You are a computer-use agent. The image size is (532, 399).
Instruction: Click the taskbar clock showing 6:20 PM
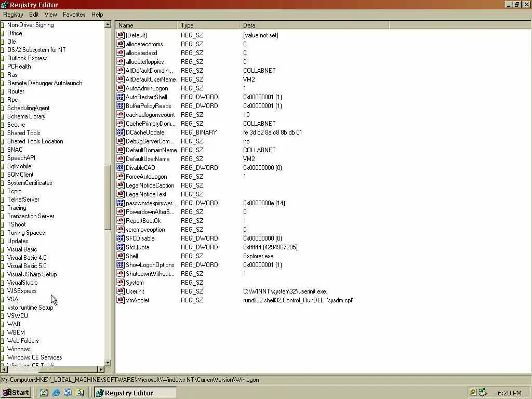pyautogui.click(x=510, y=393)
